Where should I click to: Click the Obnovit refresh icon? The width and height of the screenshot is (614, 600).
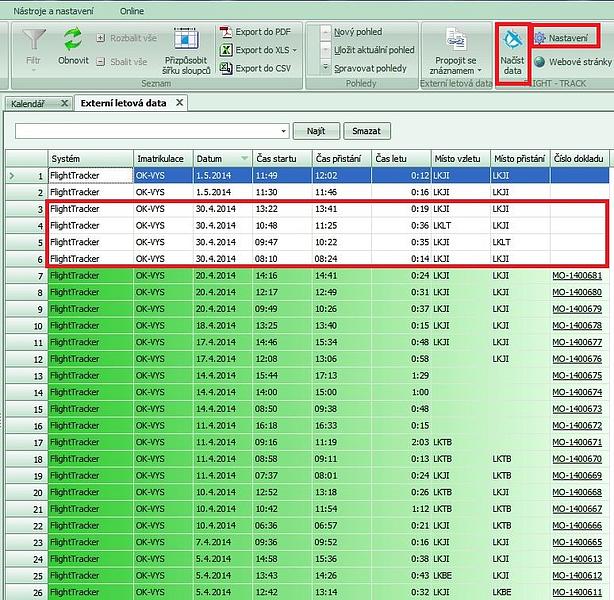(73, 39)
